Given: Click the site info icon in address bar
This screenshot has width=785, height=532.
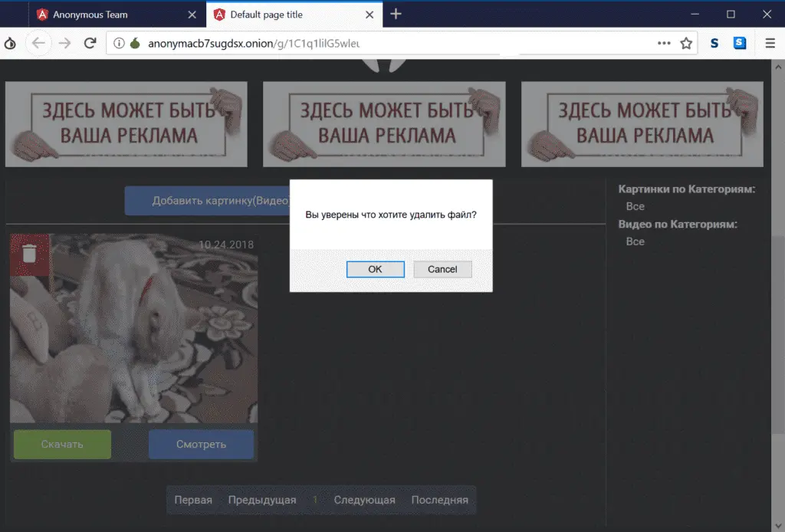Looking at the screenshot, I should point(119,44).
